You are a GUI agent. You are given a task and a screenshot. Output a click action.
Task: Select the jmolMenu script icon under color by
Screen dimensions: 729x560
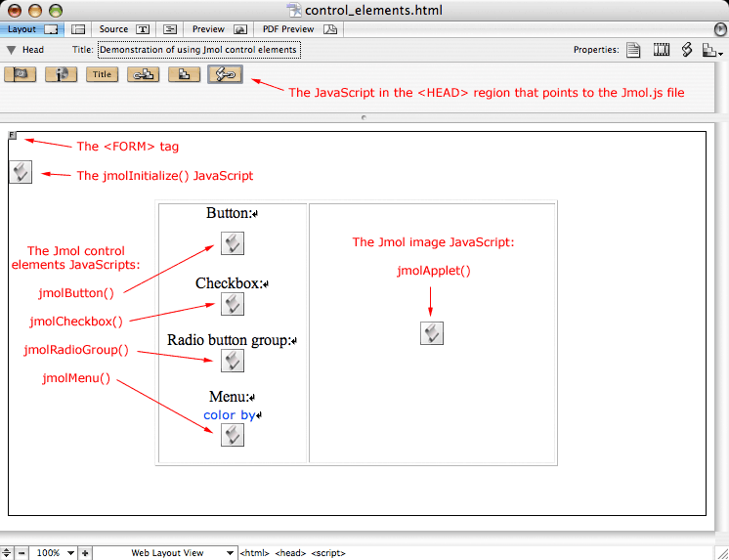pyautogui.click(x=233, y=436)
